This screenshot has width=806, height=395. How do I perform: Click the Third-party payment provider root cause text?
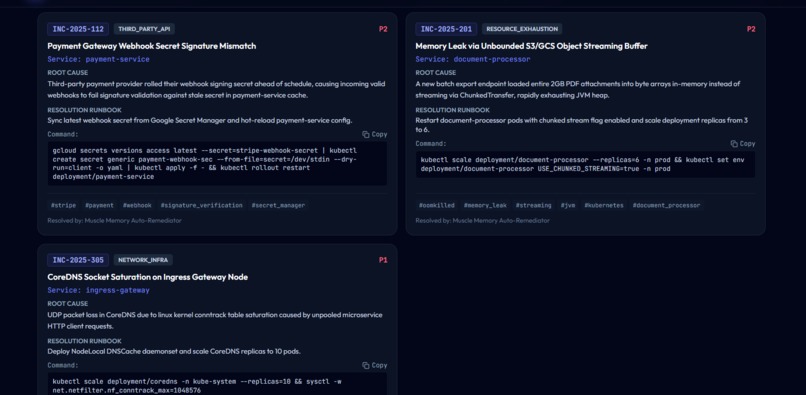[x=216, y=89]
